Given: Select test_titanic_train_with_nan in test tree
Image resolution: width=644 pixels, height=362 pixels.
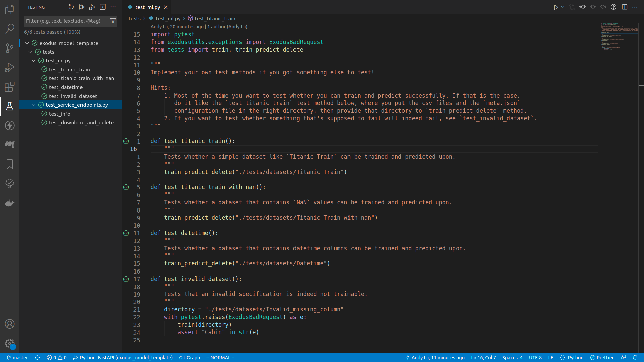Looking at the screenshot, I should coord(82,78).
